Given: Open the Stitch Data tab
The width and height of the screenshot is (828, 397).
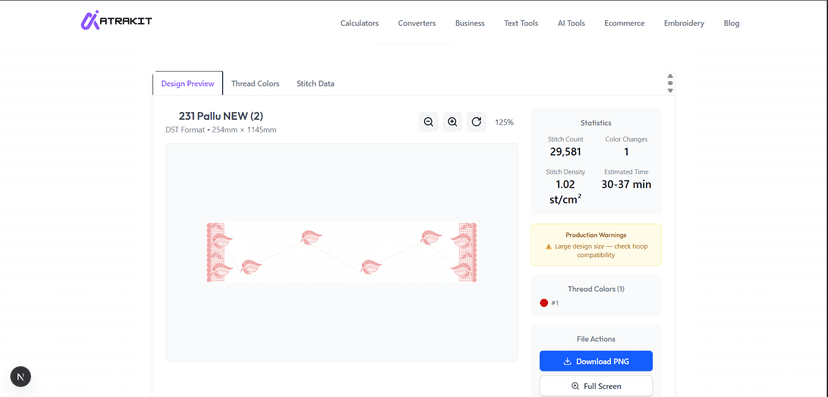Looking at the screenshot, I should click(315, 83).
